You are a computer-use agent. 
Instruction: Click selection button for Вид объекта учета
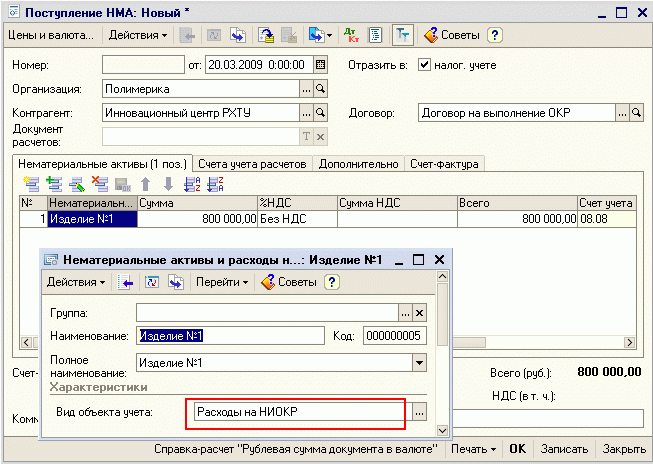tap(420, 412)
